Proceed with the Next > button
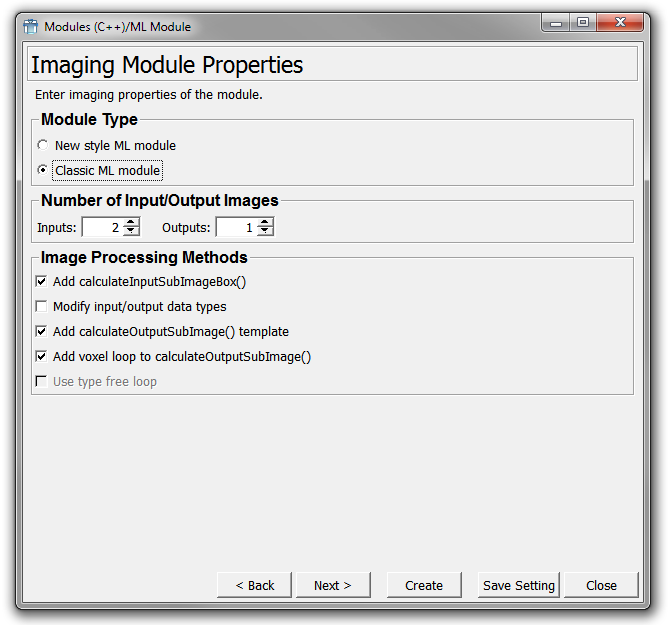669x625 pixels. 332,586
